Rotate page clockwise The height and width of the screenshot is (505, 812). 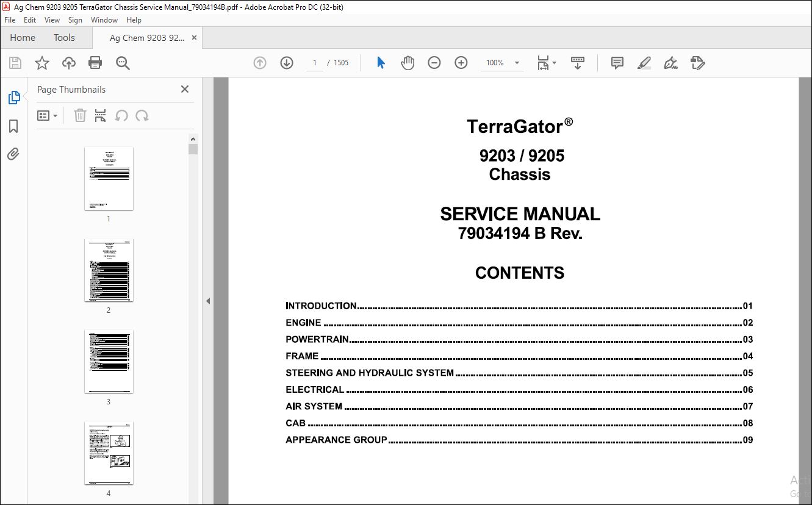[142, 116]
